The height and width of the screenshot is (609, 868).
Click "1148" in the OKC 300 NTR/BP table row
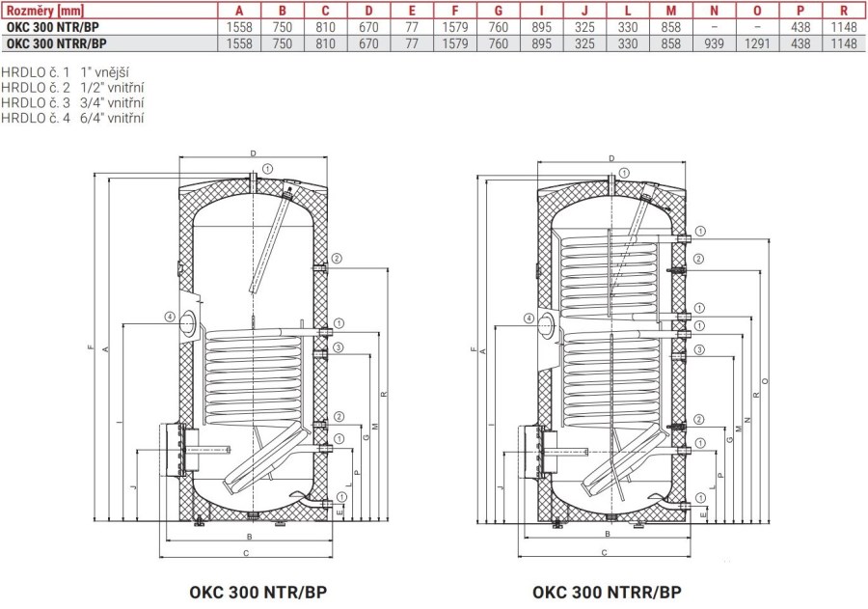pos(844,27)
